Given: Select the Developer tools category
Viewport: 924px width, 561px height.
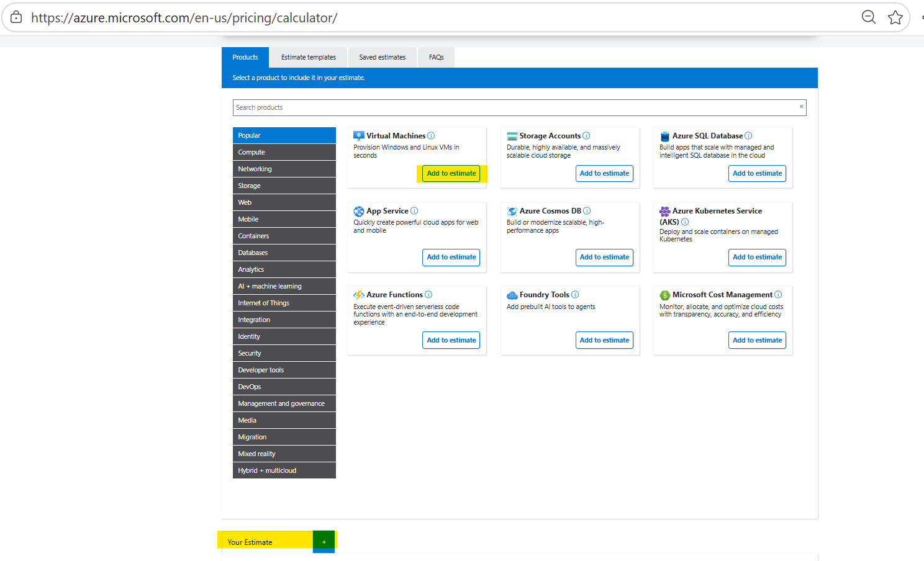Looking at the screenshot, I should pyautogui.click(x=284, y=370).
